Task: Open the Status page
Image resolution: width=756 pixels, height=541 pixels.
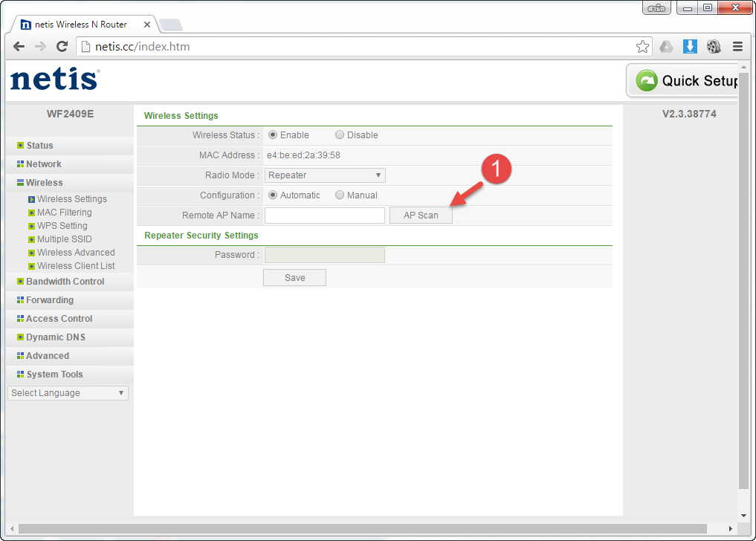Action: pyautogui.click(x=40, y=146)
